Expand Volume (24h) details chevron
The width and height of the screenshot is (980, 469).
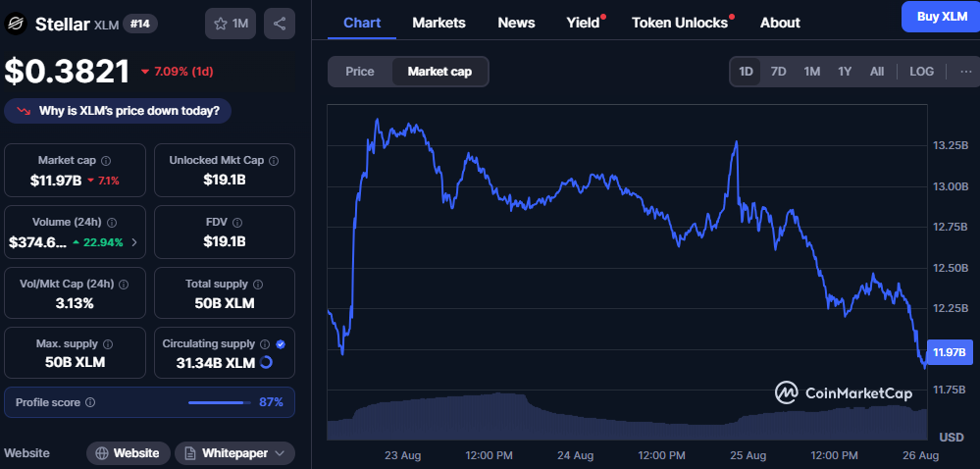point(134,242)
